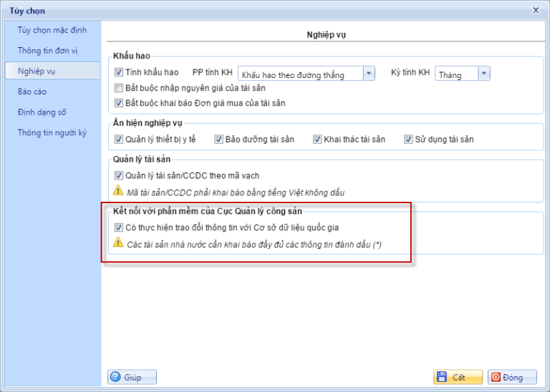Screen dimensions: 550x392
Task: Expand the Kỳ tính KH dropdown
Action: click(x=483, y=74)
